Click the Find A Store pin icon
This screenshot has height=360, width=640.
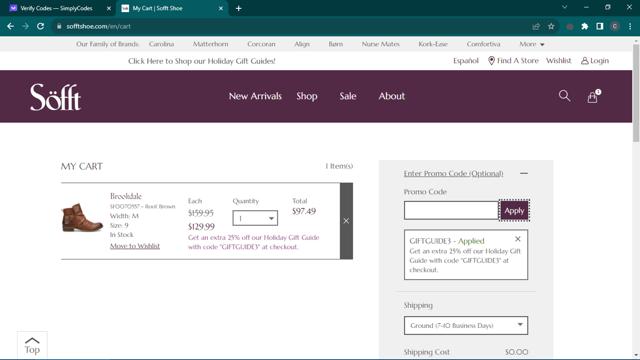[491, 60]
